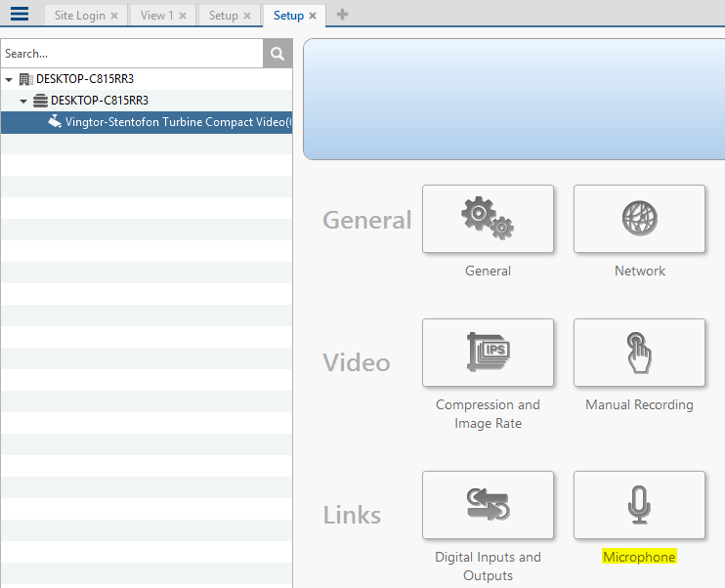The width and height of the screenshot is (725, 588).
Task: Close the View 1 tab
Action: coord(182,16)
